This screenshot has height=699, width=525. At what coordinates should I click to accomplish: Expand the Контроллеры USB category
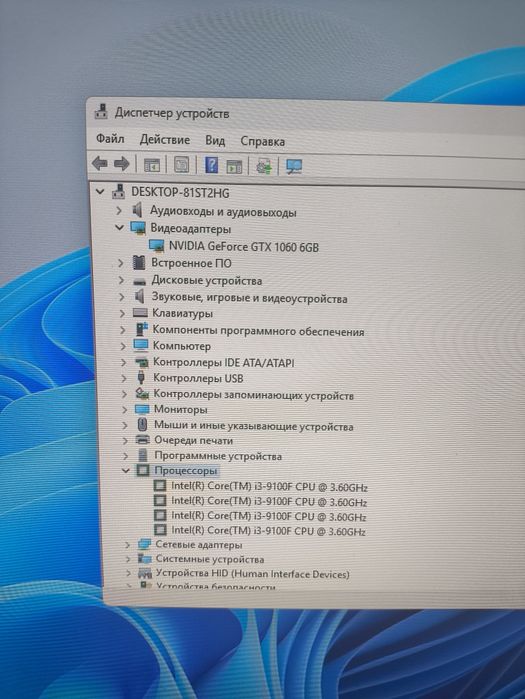(x=123, y=378)
